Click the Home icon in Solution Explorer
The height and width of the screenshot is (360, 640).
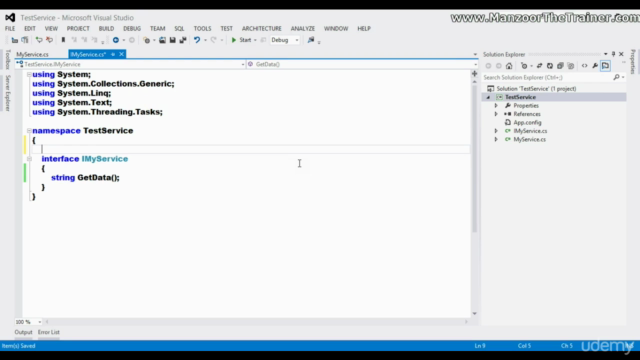tap(509, 66)
